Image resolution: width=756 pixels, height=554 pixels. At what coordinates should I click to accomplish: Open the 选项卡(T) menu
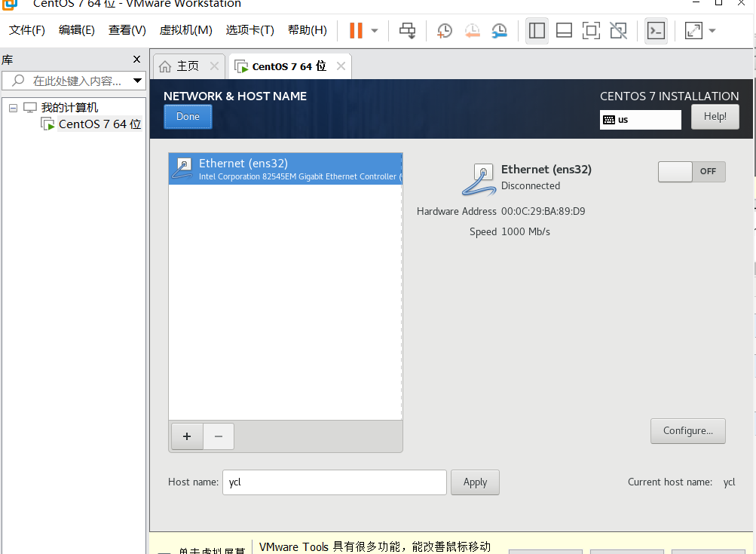pyautogui.click(x=249, y=30)
